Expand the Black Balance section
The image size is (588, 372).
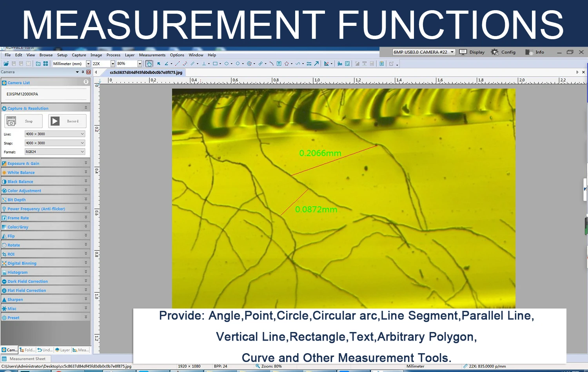click(x=45, y=181)
